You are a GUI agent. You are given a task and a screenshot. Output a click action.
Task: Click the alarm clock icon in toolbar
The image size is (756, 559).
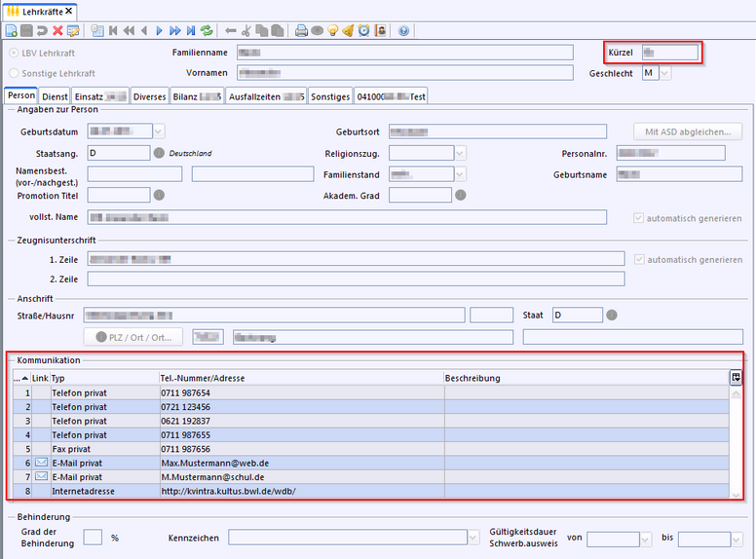click(x=363, y=31)
